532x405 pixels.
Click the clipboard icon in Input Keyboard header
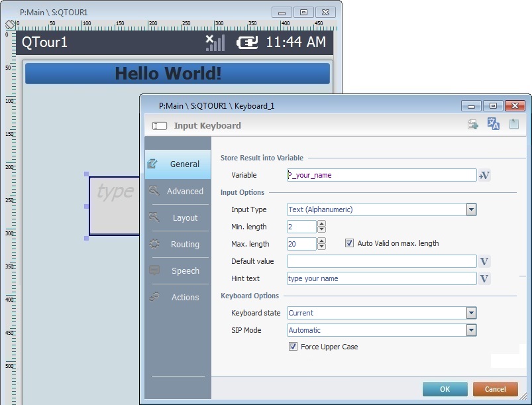point(514,124)
